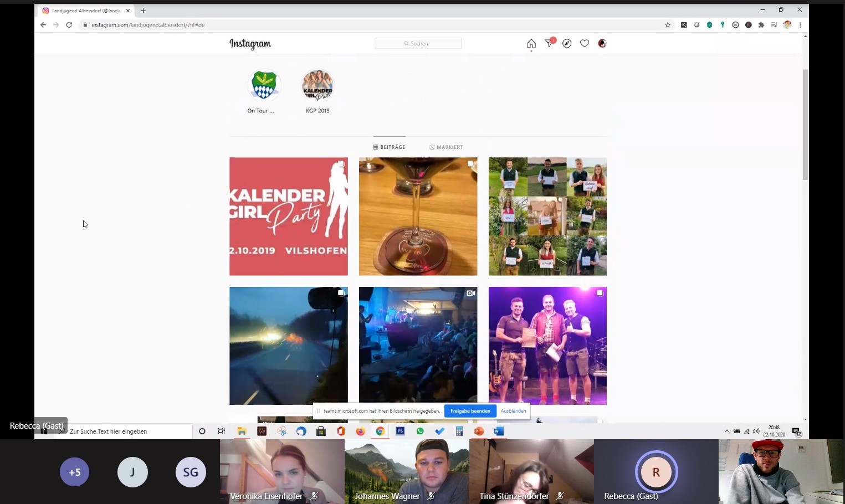Open Instagram direct messages icon
Viewport: 845px width, 504px height.
549,43
